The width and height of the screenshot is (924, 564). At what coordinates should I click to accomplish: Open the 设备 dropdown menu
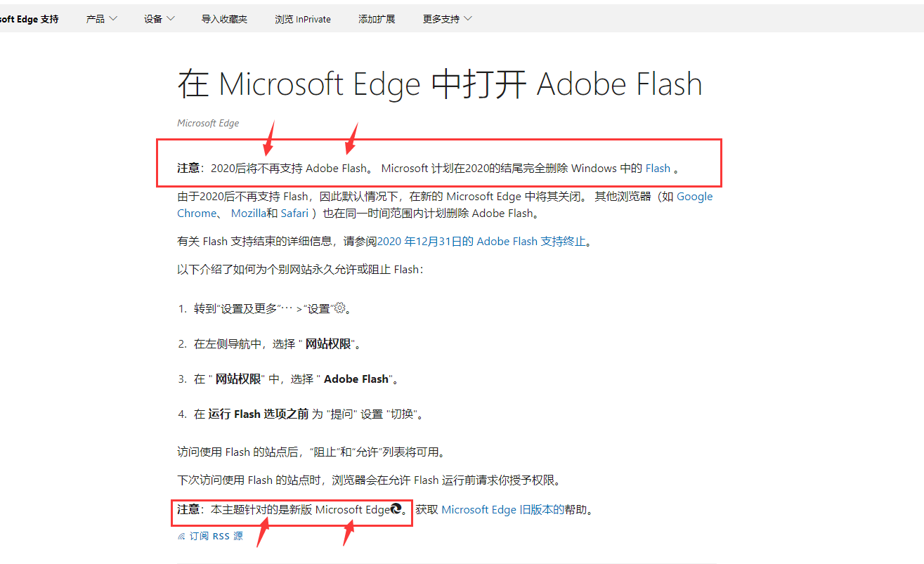tap(160, 19)
